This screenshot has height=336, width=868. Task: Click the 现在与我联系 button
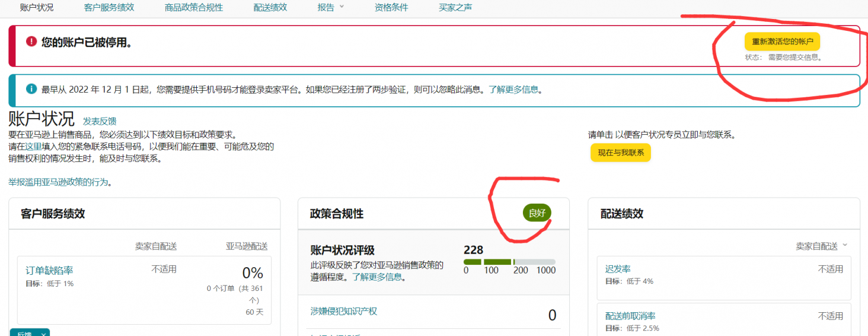click(x=620, y=153)
